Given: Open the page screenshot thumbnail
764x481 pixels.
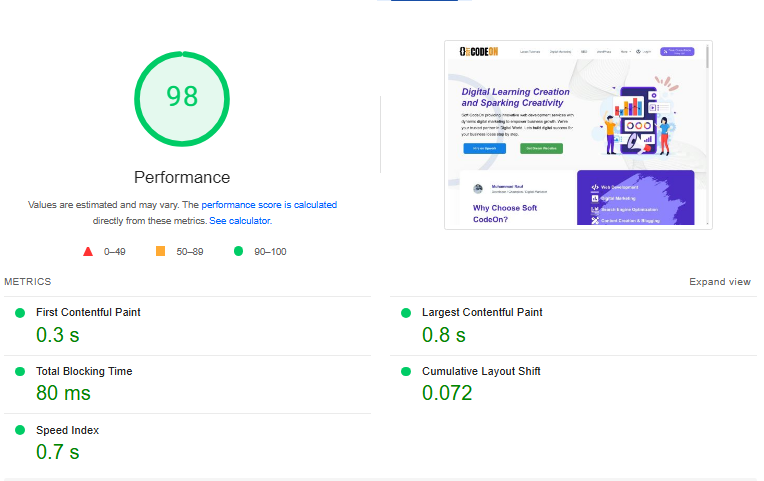Looking at the screenshot, I should [x=578, y=135].
